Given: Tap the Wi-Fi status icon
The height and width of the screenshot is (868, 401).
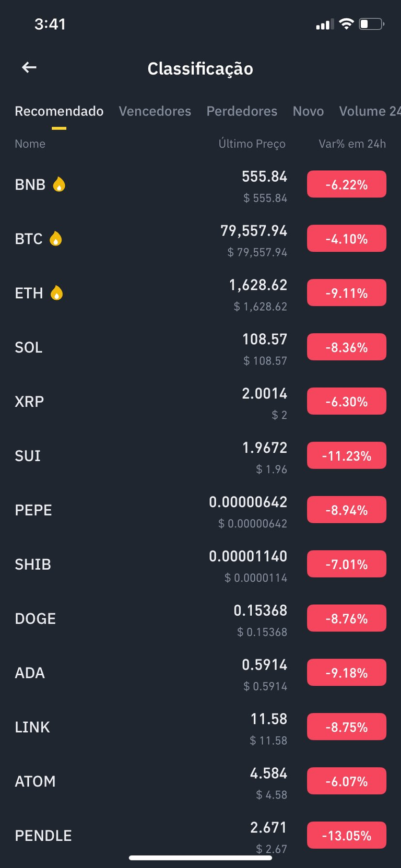Looking at the screenshot, I should coord(346,24).
